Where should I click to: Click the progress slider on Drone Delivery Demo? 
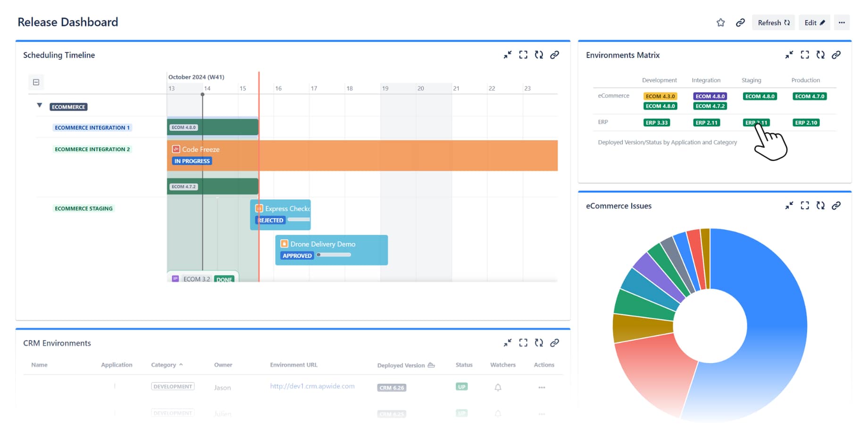click(x=334, y=255)
